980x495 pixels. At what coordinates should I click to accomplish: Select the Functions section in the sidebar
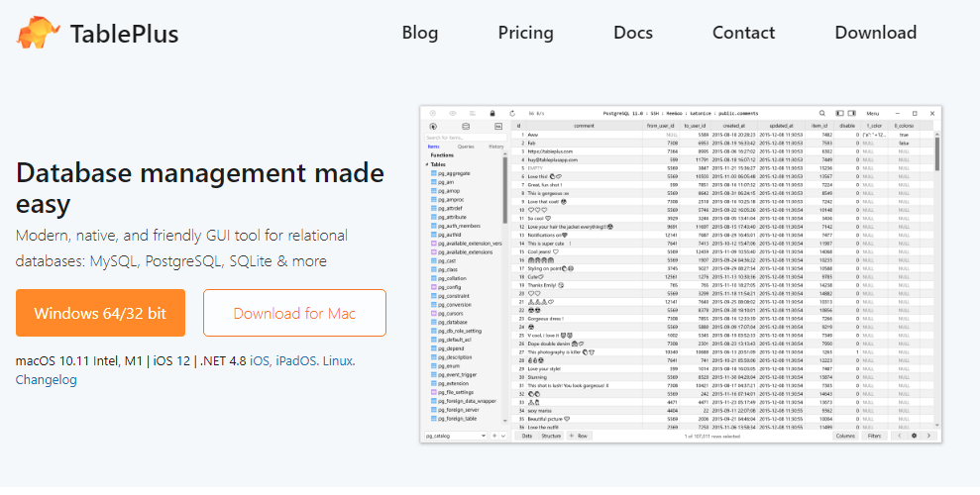click(x=442, y=155)
